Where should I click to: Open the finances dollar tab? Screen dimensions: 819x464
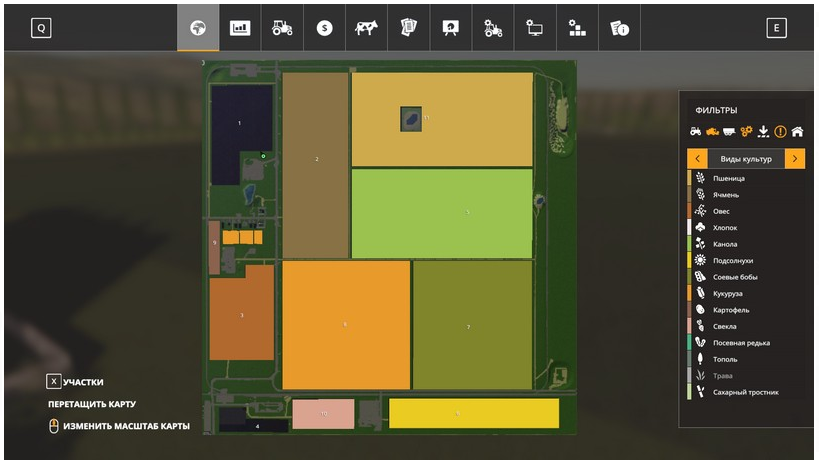tap(324, 28)
